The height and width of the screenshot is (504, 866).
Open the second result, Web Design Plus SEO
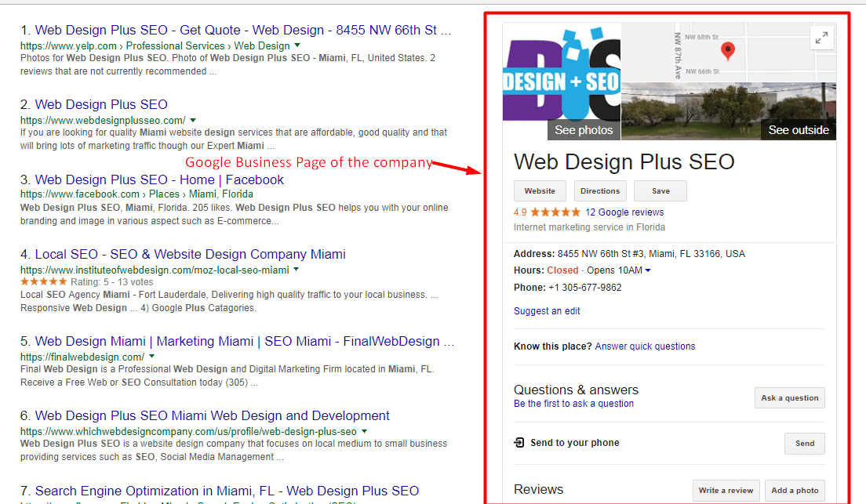tap(101, 104)
